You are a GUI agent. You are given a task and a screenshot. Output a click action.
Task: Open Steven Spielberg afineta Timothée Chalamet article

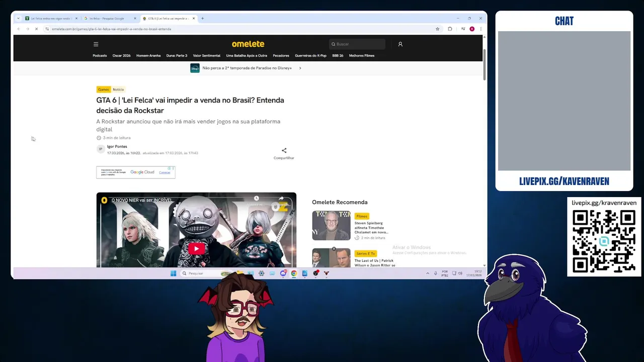pyautogui.click(x=371, y=228)
